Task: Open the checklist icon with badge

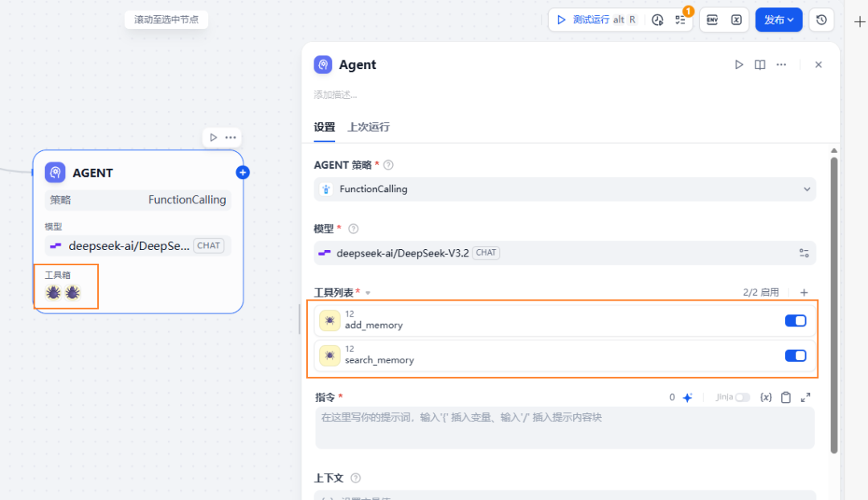Action: coord(681,20)
